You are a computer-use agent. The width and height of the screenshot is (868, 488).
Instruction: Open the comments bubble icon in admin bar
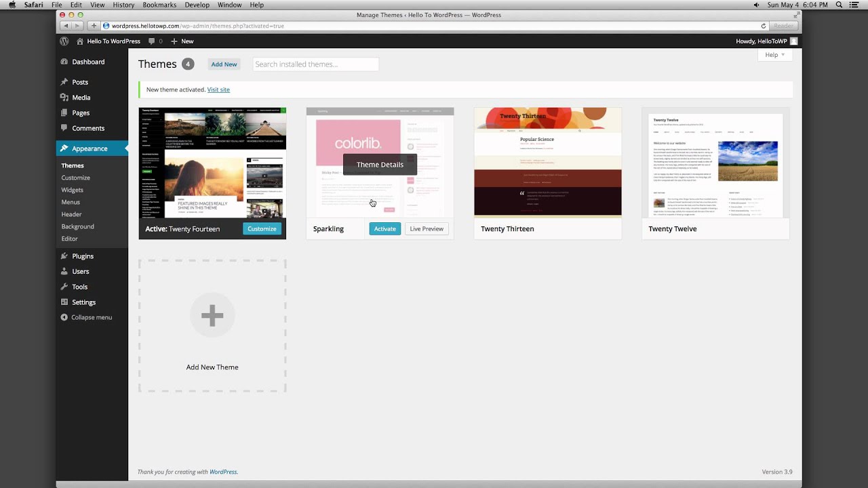[151, 41]
